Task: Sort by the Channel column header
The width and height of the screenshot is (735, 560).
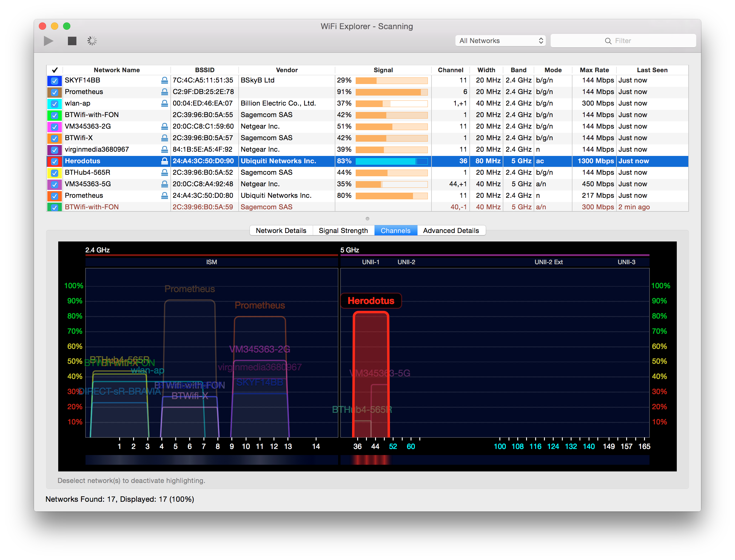Action: tap(450, 70)
